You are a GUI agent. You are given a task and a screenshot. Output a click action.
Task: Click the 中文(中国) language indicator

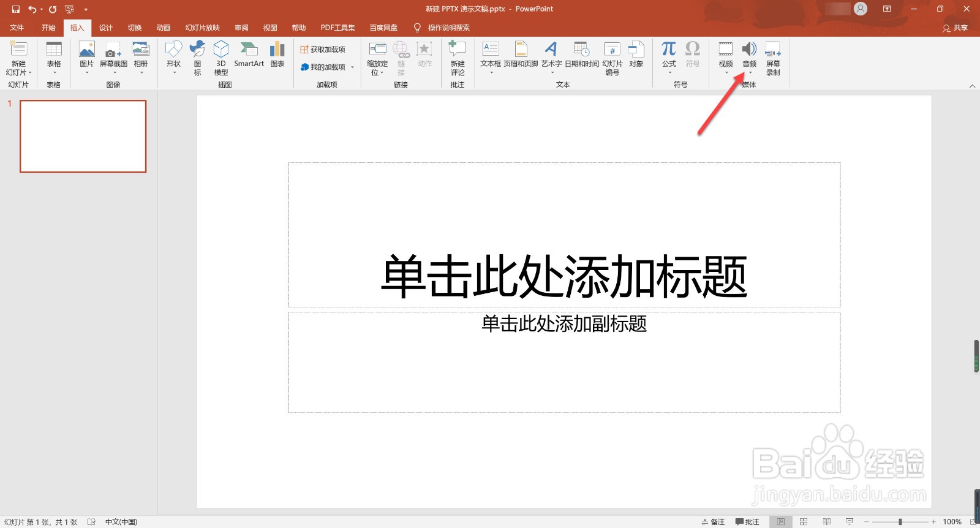coord(121,522)
